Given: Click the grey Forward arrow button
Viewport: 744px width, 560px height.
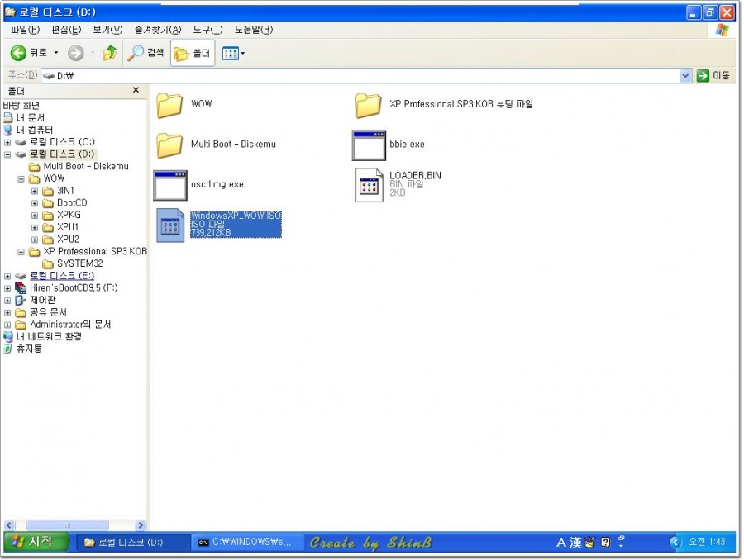Looking at the screenshot, I should click(75, 53).
